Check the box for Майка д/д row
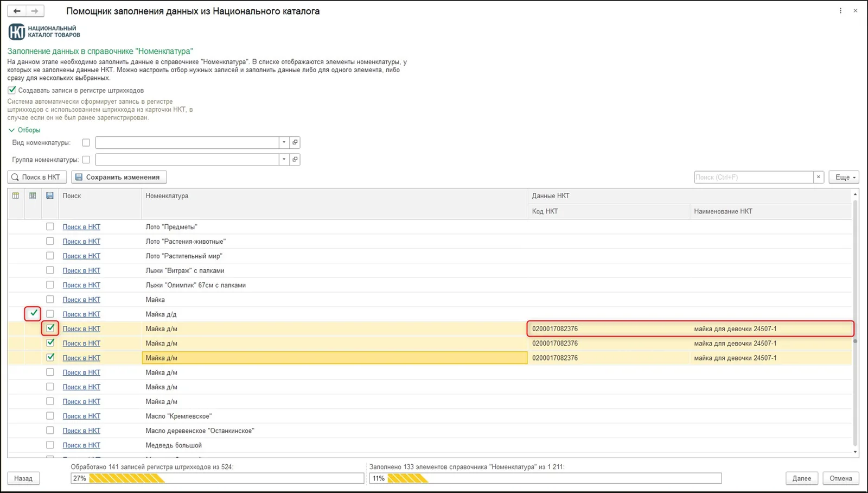 [x=50, y=314]
